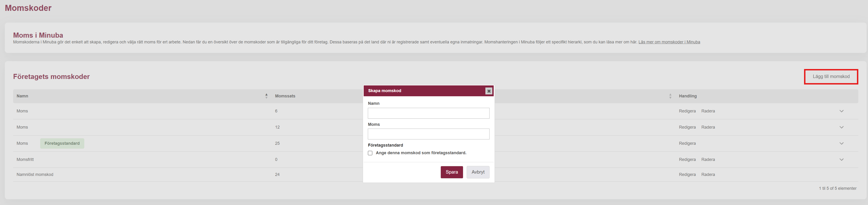Click the Spara button

tap(451, 172)
